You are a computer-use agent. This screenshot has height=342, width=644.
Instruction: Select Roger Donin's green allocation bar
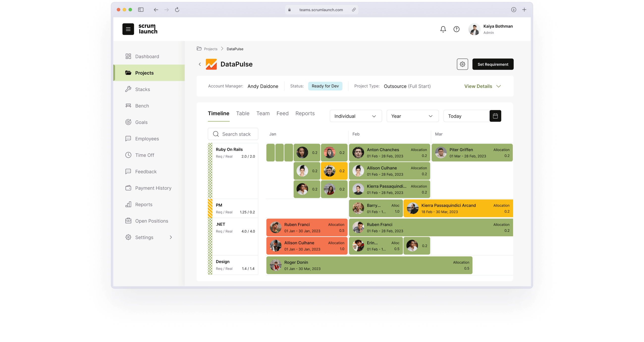pos(369,265)
